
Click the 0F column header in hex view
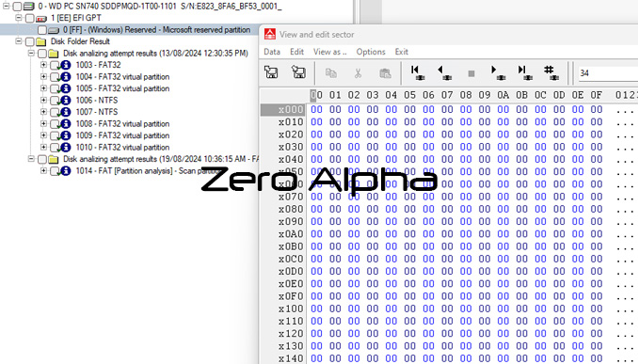(596, 95)
